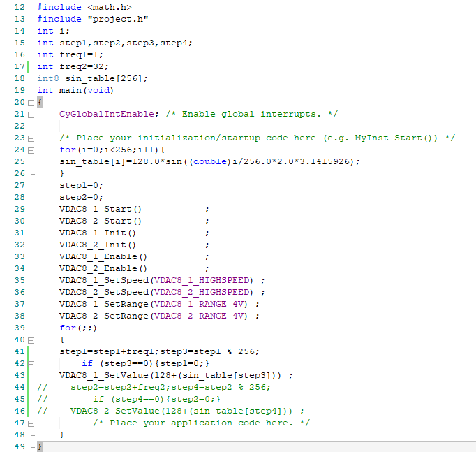Click on 'VDAC8_2_Enable()' call
This screenshot has width=476, height=452.
103,268
